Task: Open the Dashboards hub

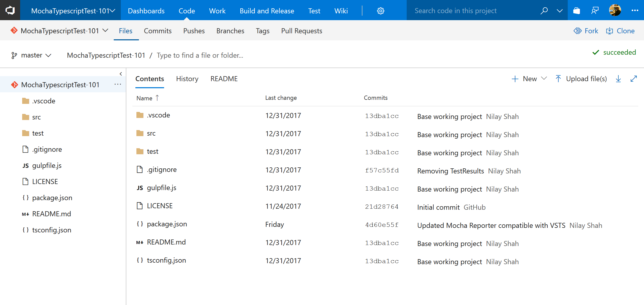Action: click(146, 11)
